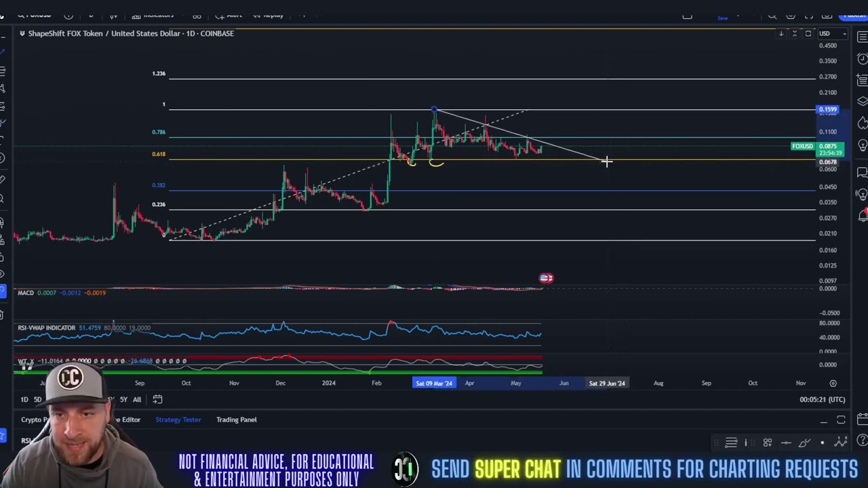868x488 pixels.
Task: Click the 0.786 Fibonacci level label
Action: pyautogui.click(x=159, y=132)
